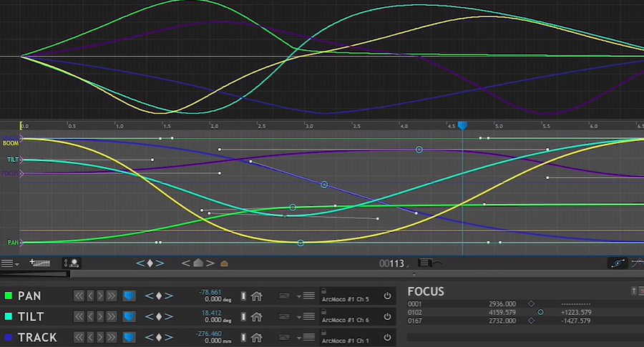Open the graph options menu dropdown

click(9, 263)
